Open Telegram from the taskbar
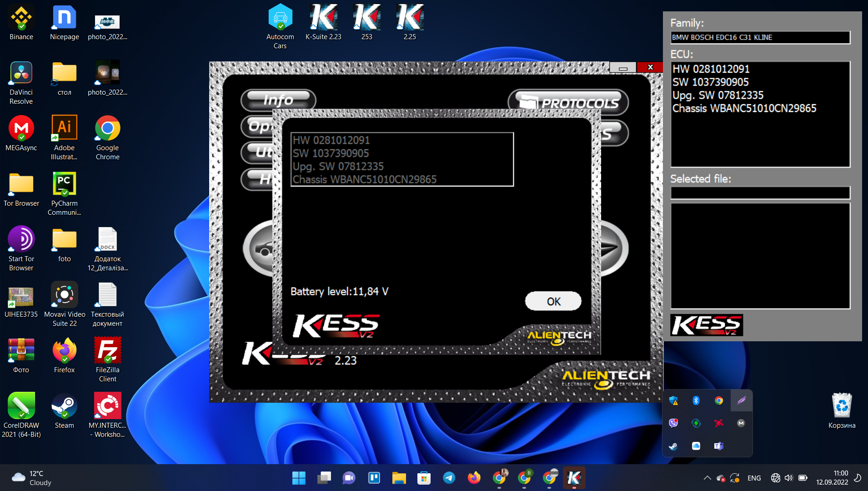Viewport: 868px width, 491px height. point(449,478)
